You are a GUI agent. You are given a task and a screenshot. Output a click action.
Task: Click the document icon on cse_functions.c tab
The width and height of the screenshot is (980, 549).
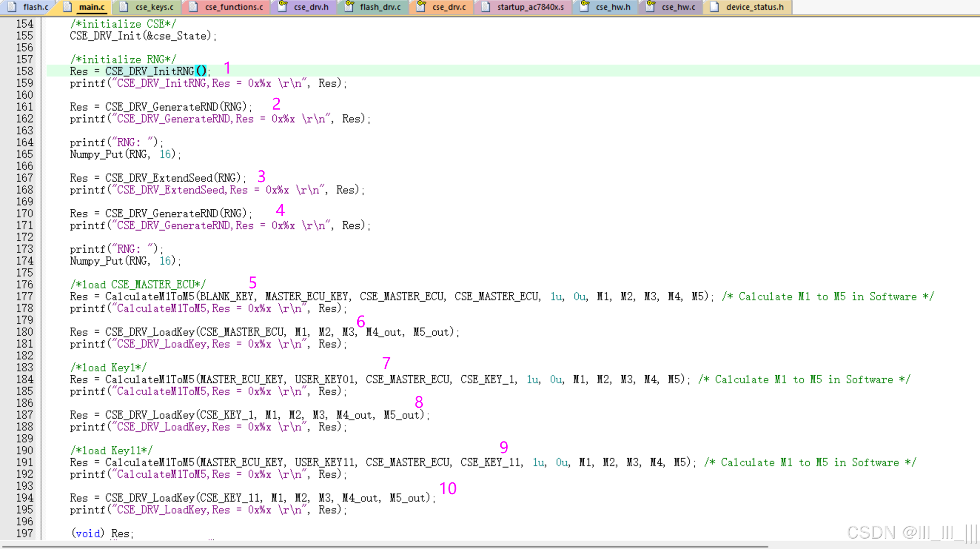(x=193, y=7)
